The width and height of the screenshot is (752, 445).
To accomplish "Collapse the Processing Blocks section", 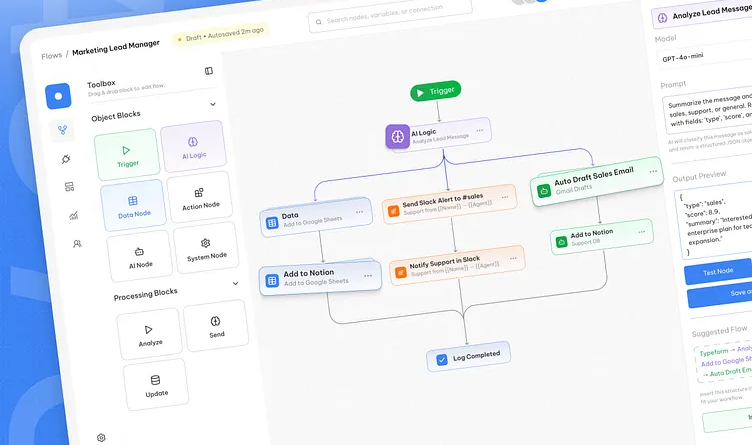I will point(235,283).
